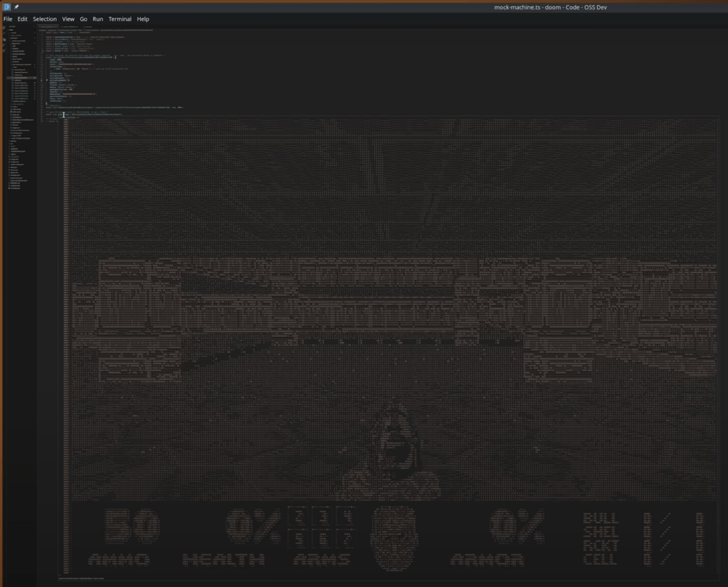This screenshot has width=728, height=587.
Task: Open the View menu
Action: pyautogui.click(x=68, y=19)
